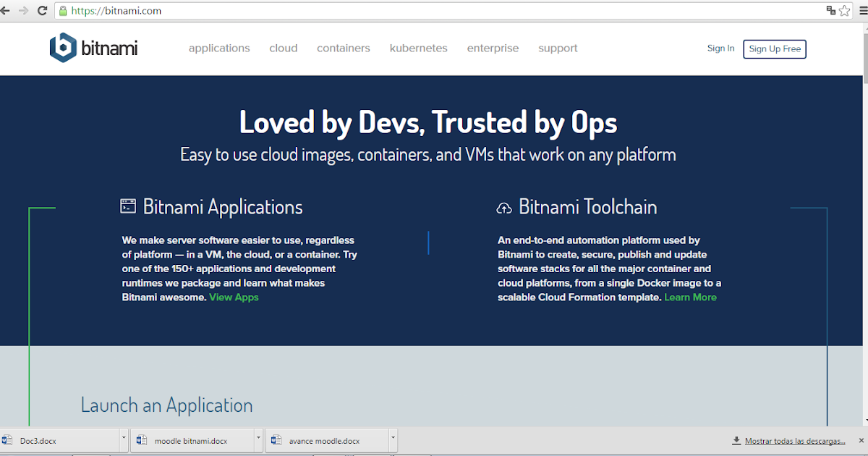
Task: Open the kubernetes menu item
Action: (418, 48)
